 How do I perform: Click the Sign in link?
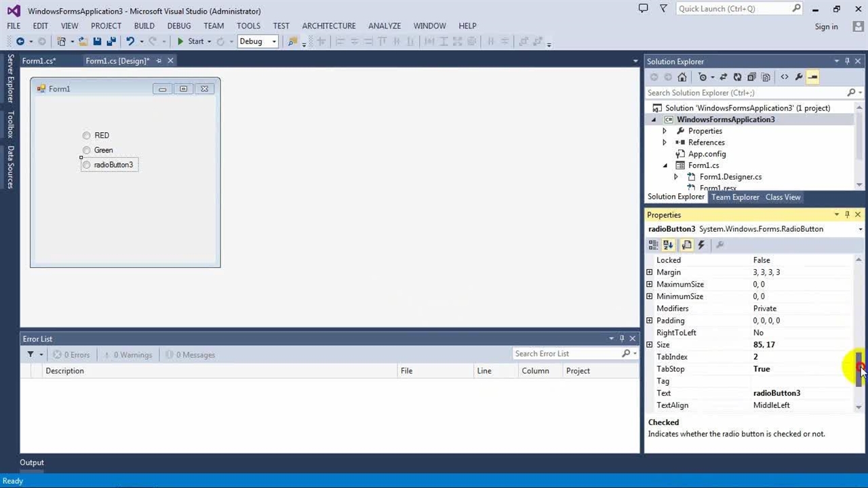tap(826, 26)
